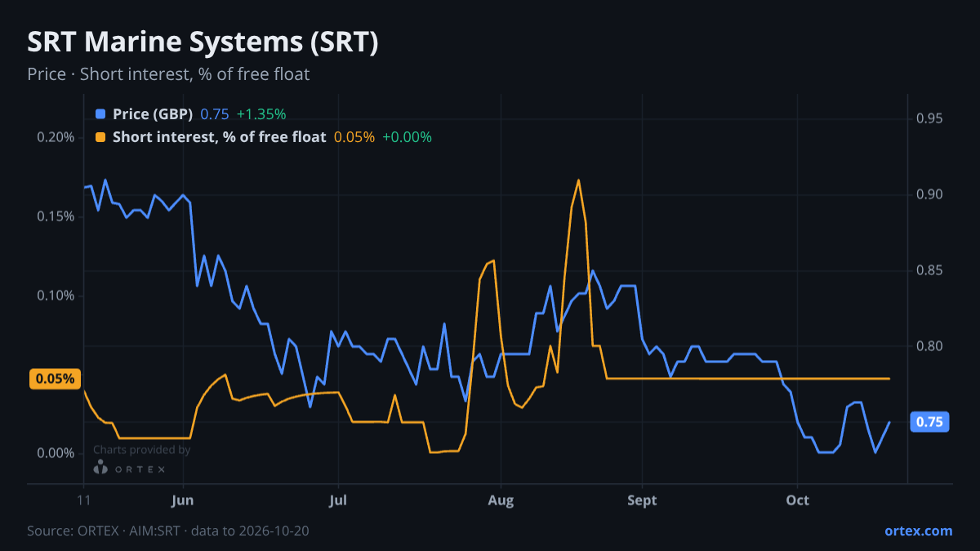The image size is (980, 551).
Task: Click the orange 0.05% axis marker badge
Action: click(55, 379)
